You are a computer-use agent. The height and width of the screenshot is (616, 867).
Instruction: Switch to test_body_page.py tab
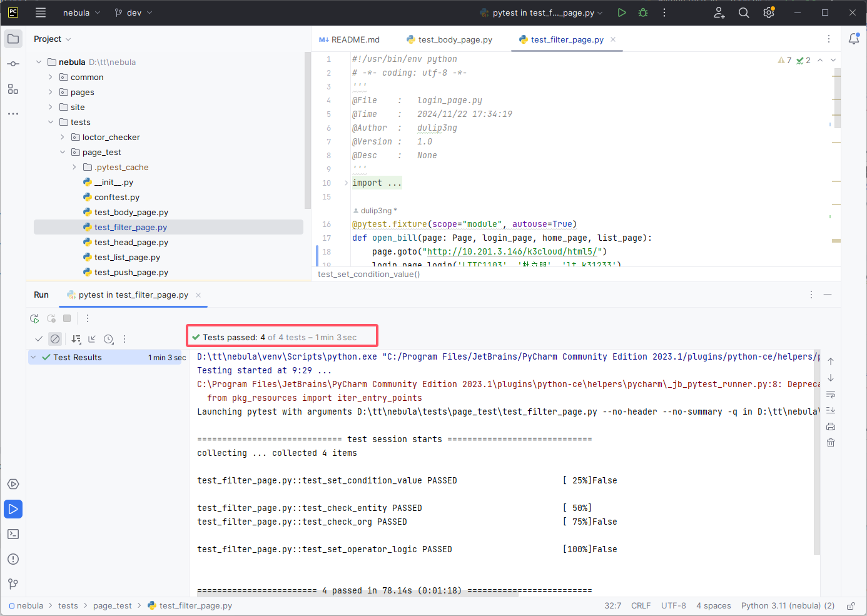point(449,39)
